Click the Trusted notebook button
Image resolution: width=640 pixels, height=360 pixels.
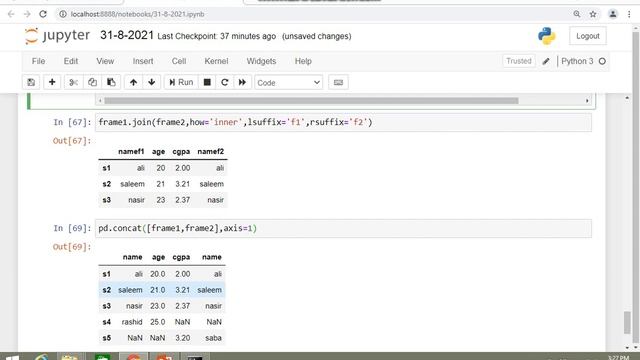click(519, 61)
